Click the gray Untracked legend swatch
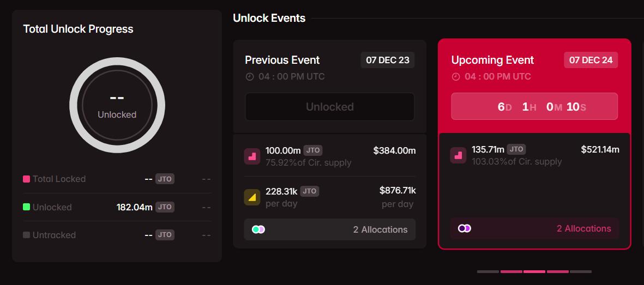This screenshot has height=285, width=644. click(26, 235)
